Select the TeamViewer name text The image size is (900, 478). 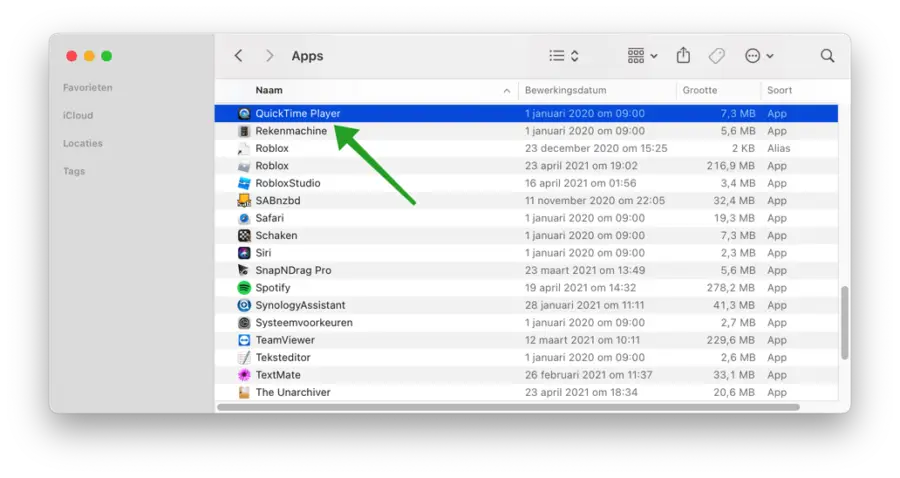click(285, 340)
